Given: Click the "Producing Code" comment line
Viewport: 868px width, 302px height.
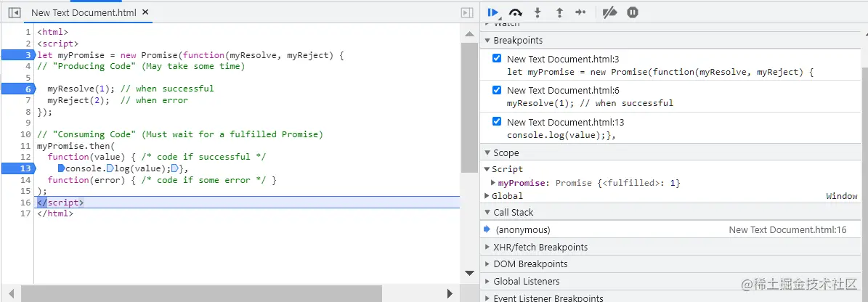Looking at the screenshot, I should pos(141,66).
